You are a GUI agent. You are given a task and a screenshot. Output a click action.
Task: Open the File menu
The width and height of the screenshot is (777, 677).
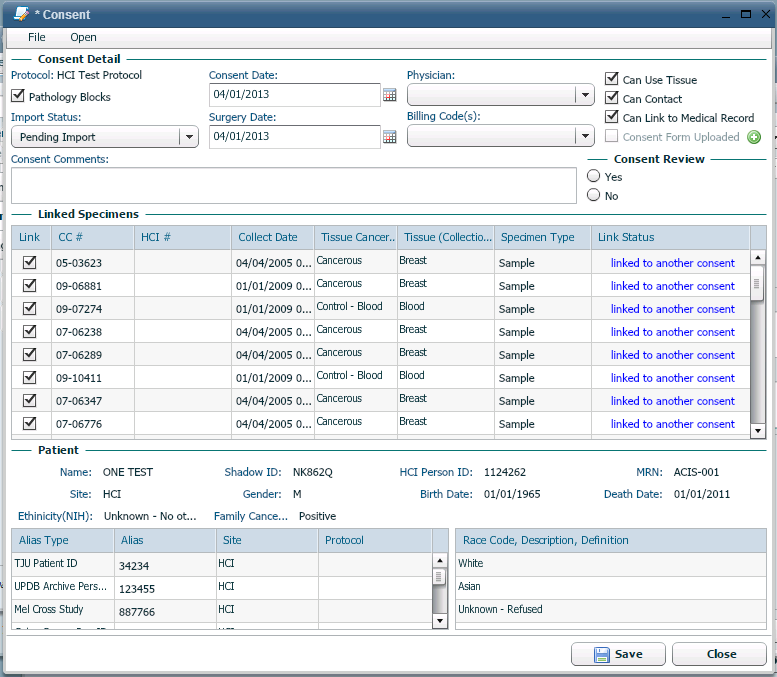pos(37,37)
